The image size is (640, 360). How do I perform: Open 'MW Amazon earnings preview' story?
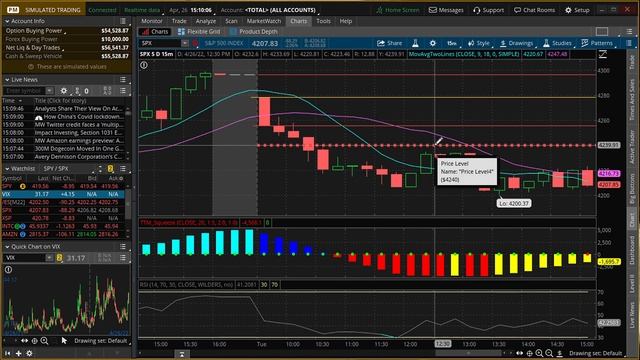[78, 140]
